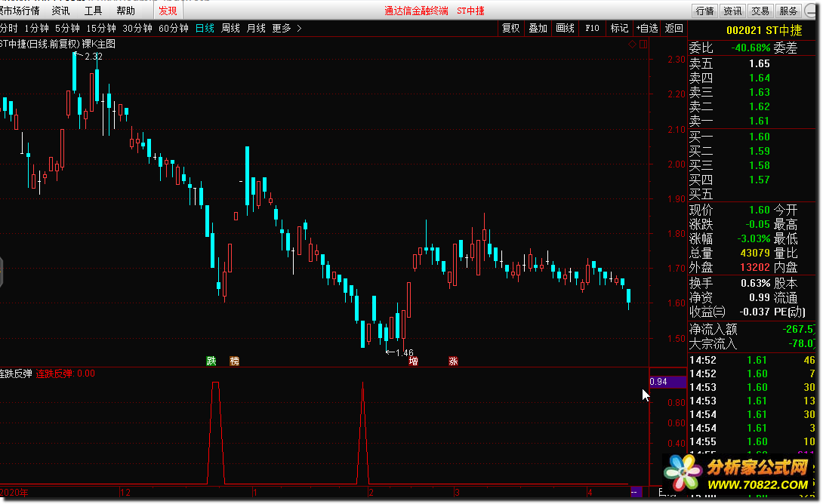Add stock via +自选 button
The height and width of the screenshot is (504, 823).
(x=646, y=29)
